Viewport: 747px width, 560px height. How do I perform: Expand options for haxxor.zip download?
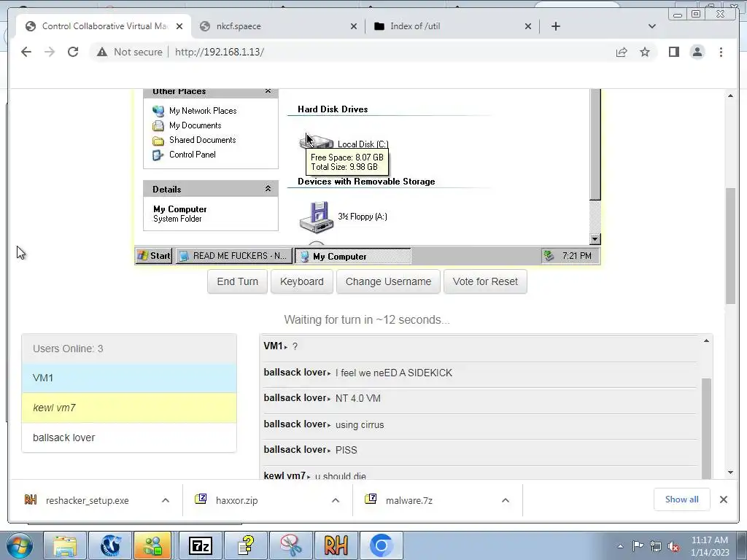336,500
